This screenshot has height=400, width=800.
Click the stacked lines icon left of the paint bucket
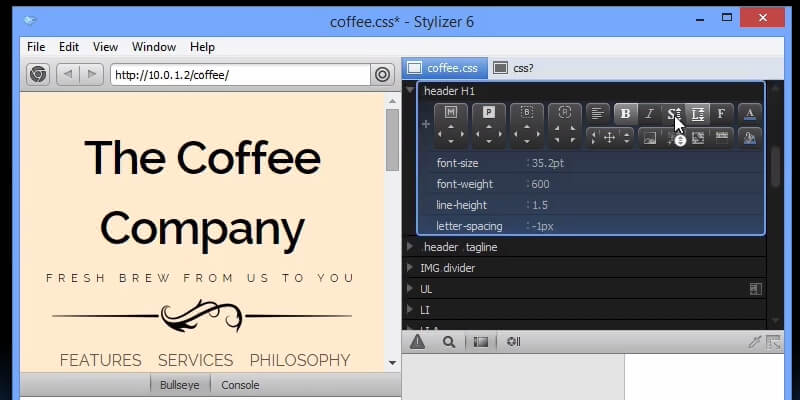[721, 138]
